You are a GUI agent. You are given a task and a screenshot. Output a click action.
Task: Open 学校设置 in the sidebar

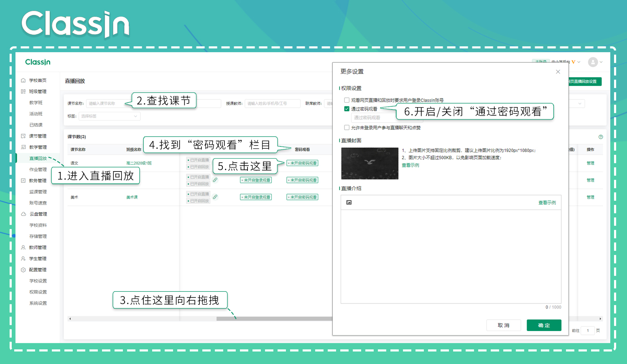38,281
